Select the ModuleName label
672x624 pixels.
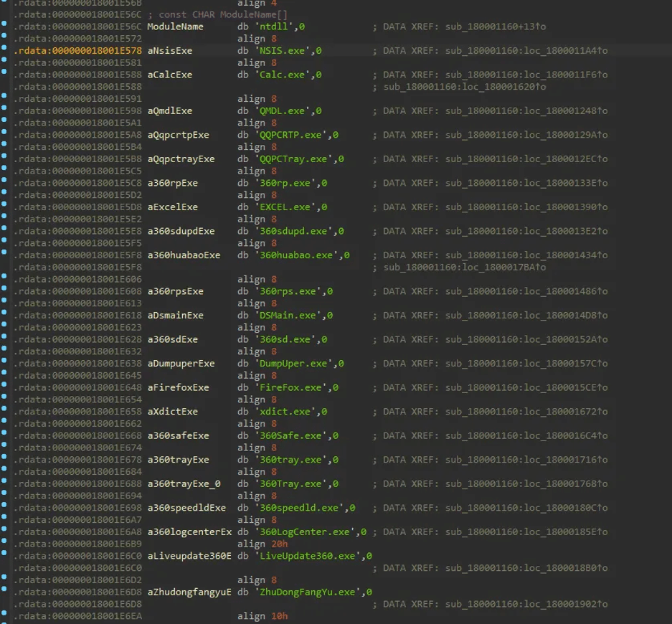coord(175,27)
